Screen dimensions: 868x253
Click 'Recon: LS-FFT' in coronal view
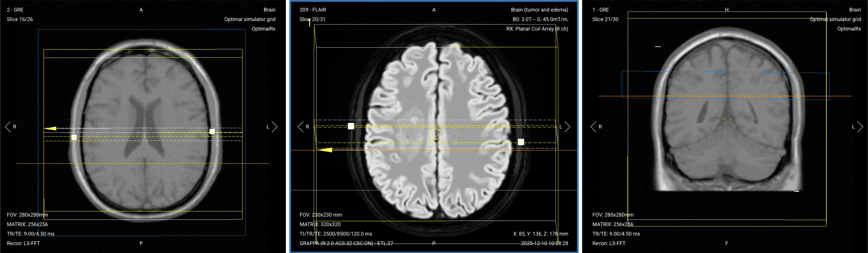pos(609,243)
